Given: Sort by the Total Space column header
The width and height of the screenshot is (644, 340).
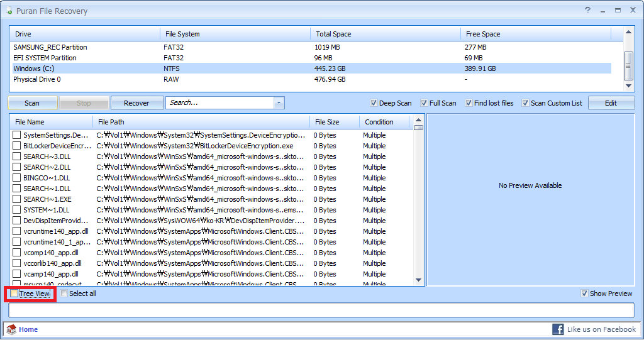Looking at the screenshot, I should point(386,34).
